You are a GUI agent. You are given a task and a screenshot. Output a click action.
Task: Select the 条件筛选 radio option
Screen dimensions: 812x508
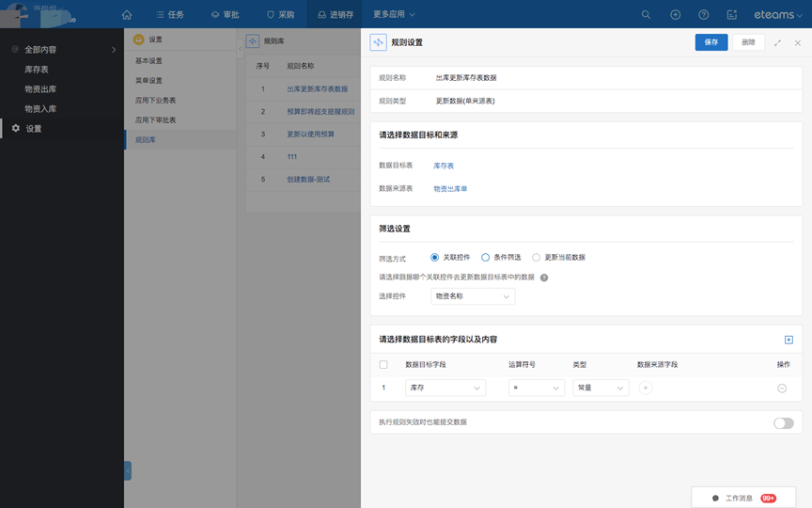[x=486, y=257]
